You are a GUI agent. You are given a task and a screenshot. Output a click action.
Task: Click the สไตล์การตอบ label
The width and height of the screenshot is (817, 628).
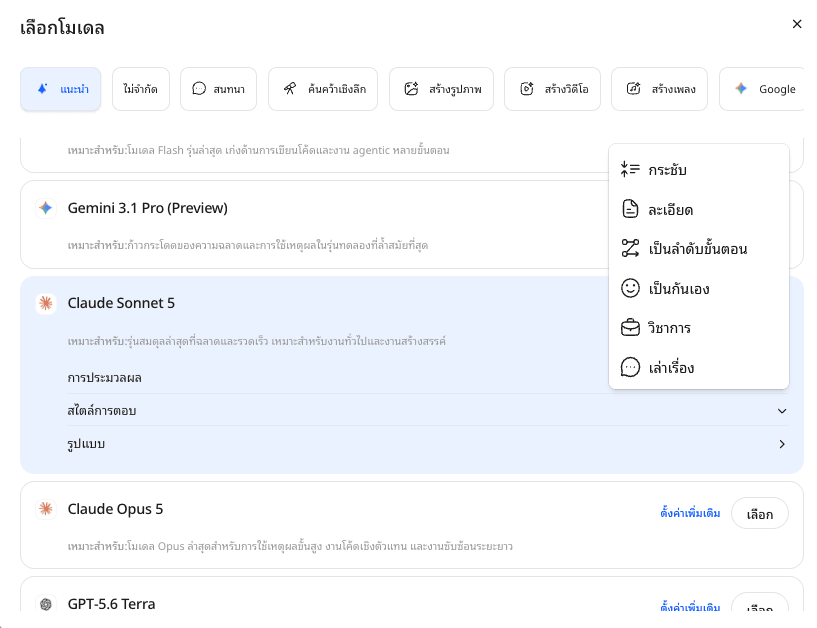pos(102,411)
